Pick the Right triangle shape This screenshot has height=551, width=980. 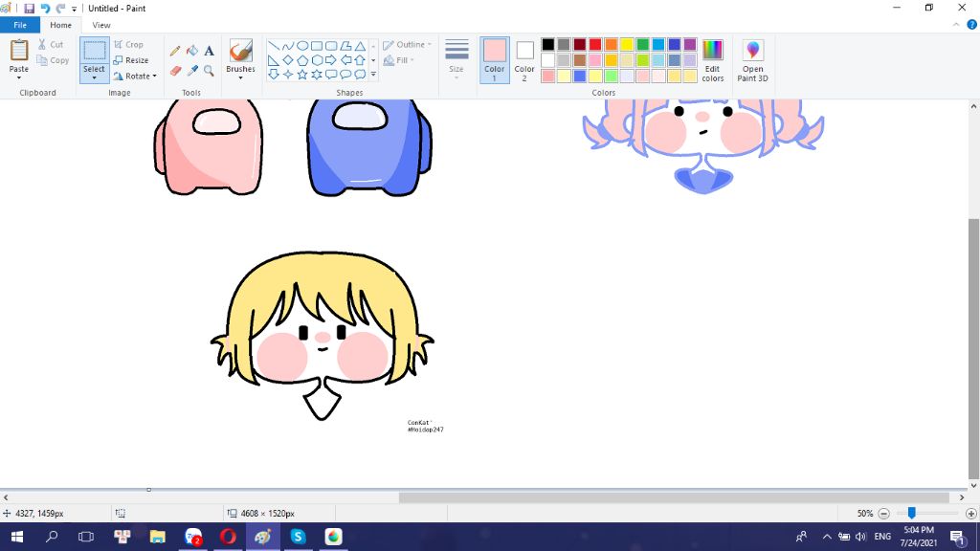pos(274,60)
